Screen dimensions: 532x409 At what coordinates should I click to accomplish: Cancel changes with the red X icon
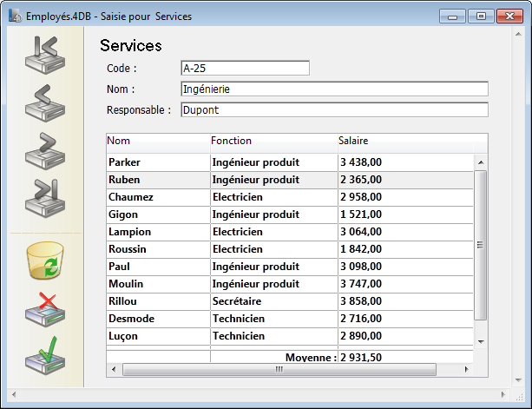point(46,308)
